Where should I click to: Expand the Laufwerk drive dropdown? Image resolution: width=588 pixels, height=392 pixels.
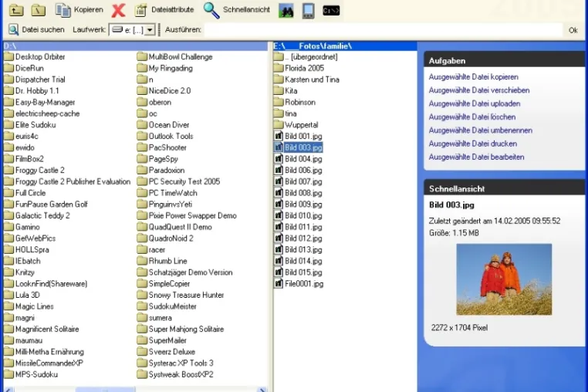150,30
